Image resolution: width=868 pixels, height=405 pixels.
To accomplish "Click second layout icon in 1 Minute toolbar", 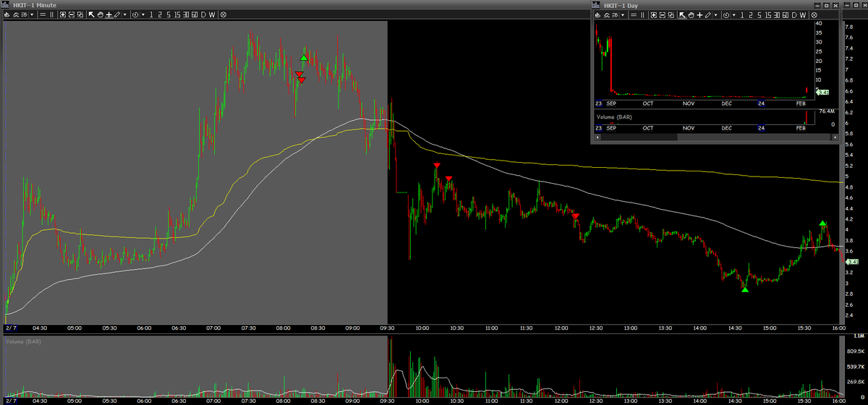I will point(72,14).
